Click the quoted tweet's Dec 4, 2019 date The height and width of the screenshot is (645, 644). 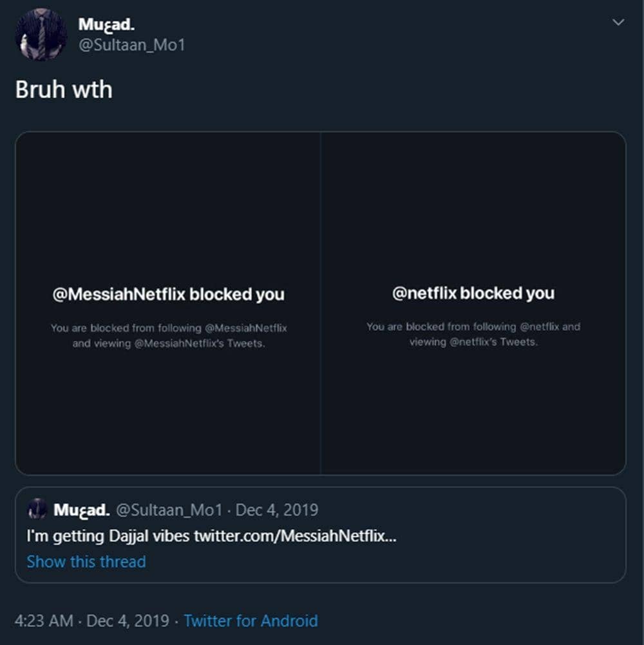(277, 510)
